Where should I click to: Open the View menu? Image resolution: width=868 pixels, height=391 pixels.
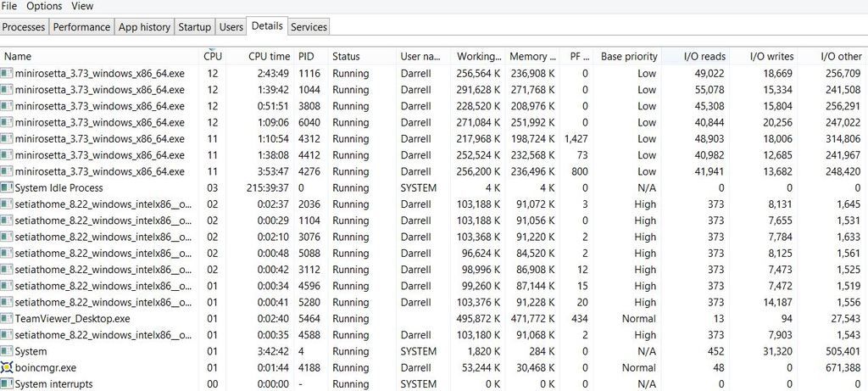pyautogui.click(x=82, y=6)
